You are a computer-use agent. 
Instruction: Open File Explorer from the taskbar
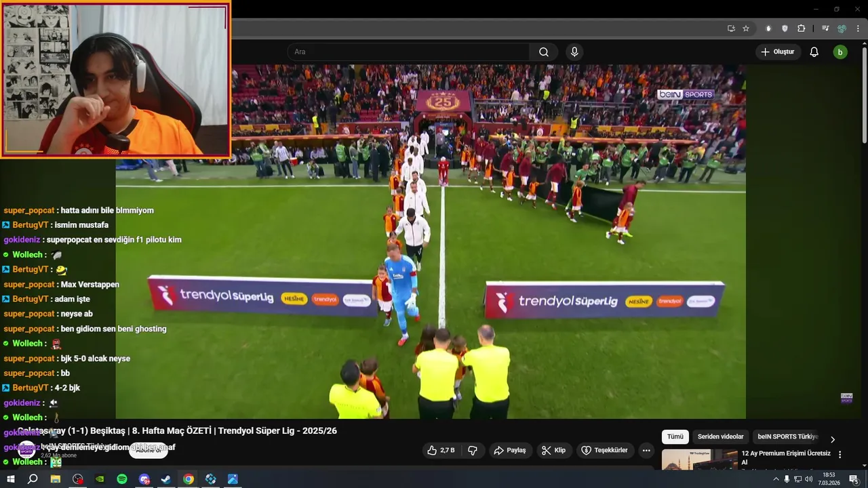click(x=56, y=479)
